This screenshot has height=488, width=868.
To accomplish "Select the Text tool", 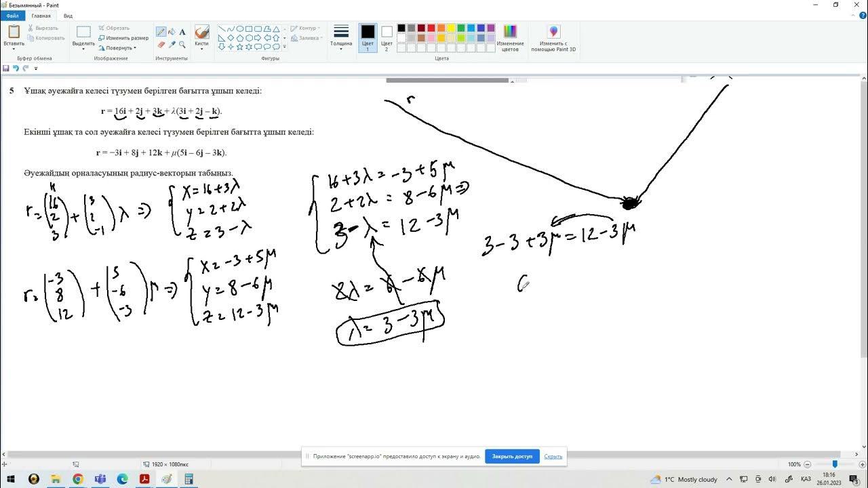I will 182,32.
